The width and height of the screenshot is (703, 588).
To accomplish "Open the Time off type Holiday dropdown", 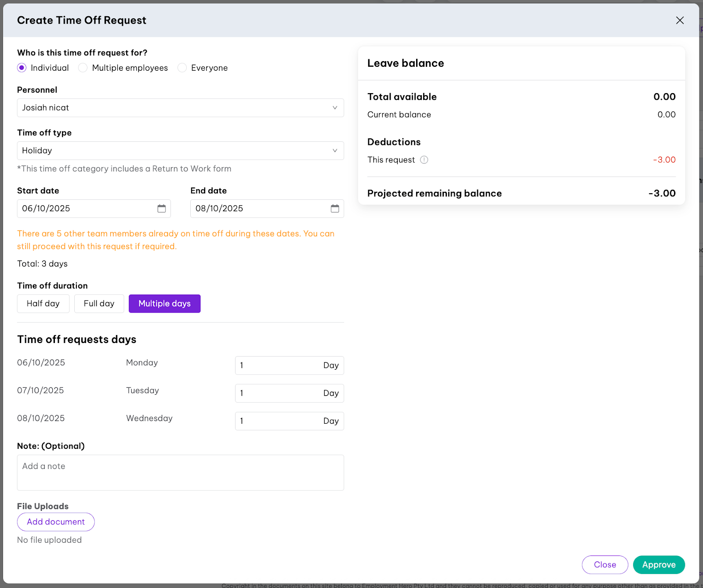I will pos(180,151).
